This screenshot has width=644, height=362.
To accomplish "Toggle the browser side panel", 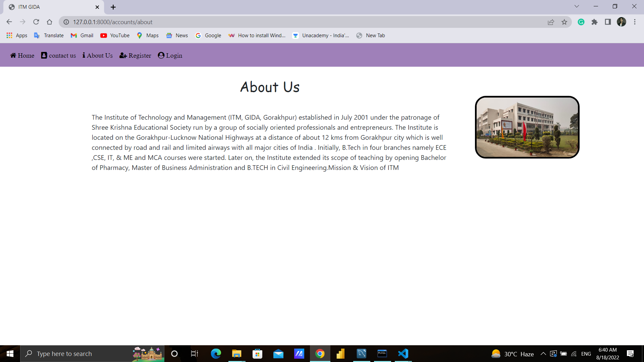I will [608, 22].
